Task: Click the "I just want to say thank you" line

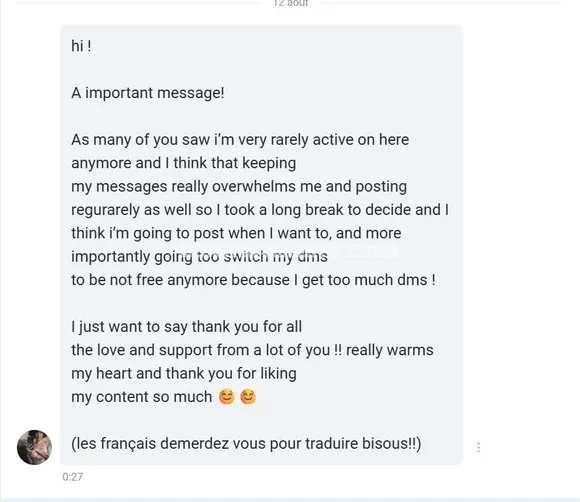Action: click(186, 327)
